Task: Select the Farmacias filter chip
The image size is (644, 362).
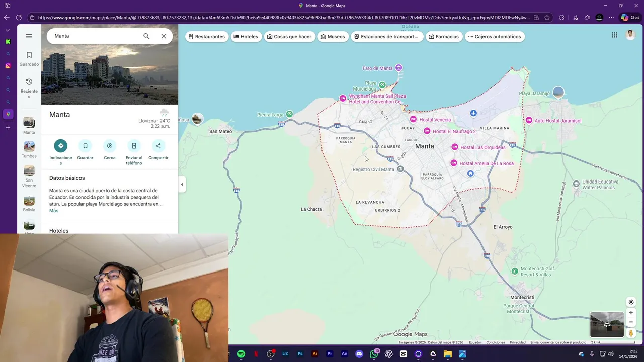Action: [443, 37]
